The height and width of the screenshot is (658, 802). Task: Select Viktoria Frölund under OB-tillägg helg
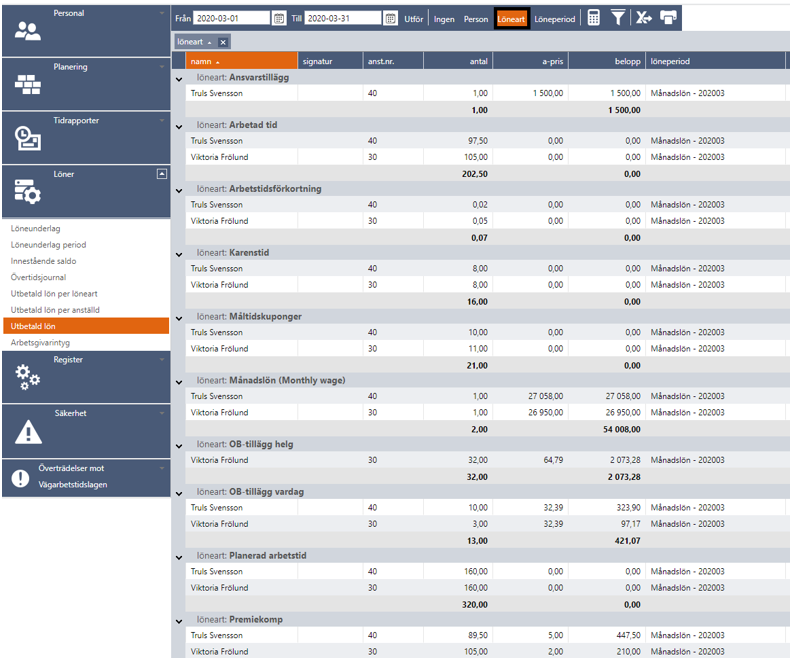pos(219,460)
